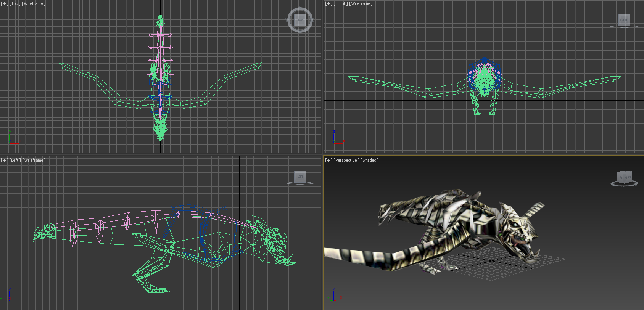Open Front viewport [Wireframe] shading menu

(x=361, y=3)
